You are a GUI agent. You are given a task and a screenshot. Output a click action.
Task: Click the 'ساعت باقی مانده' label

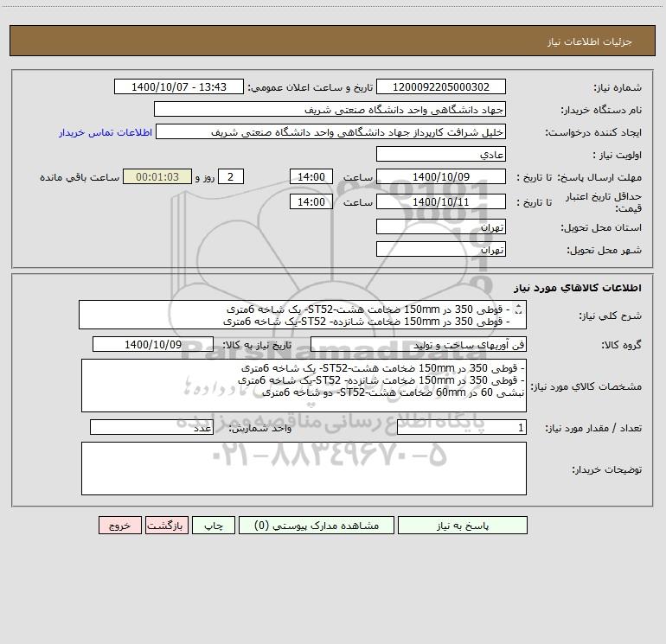point(80,177)
